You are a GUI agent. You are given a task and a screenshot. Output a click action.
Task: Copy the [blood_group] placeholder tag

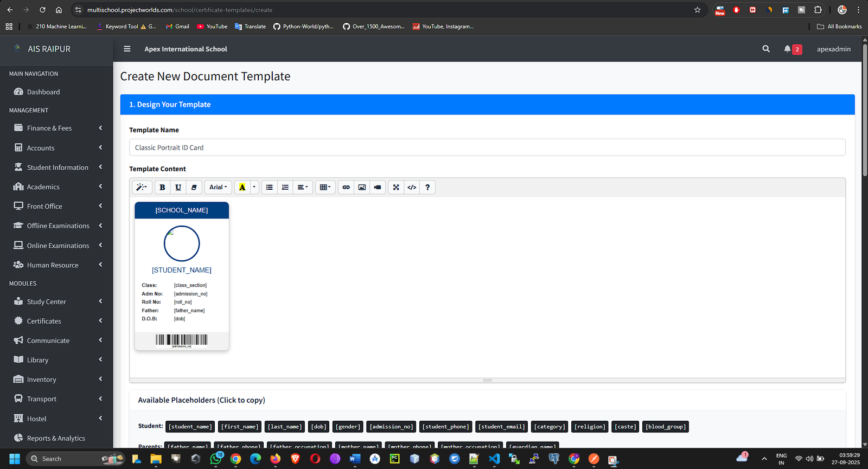click(x=666, y=427)
